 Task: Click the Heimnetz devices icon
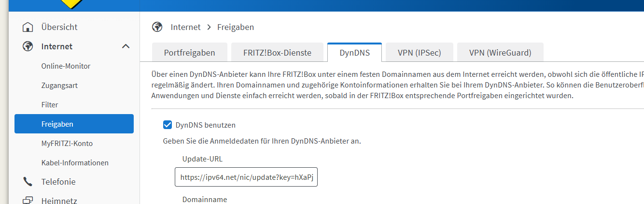point(28,201)
